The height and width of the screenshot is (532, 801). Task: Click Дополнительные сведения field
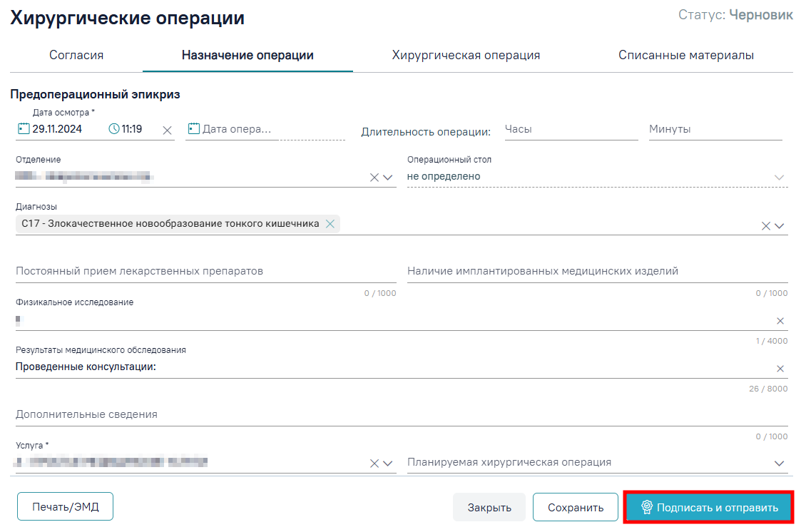coord(402,414)
